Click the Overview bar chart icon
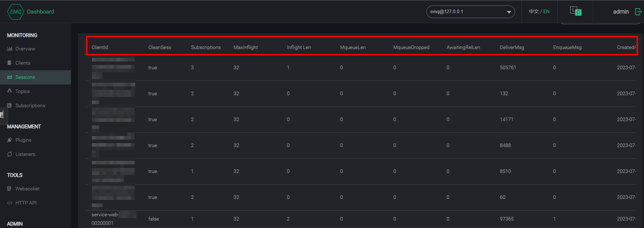Image resolution: width=644 pixels, height=228 pixels. (10, 49)
